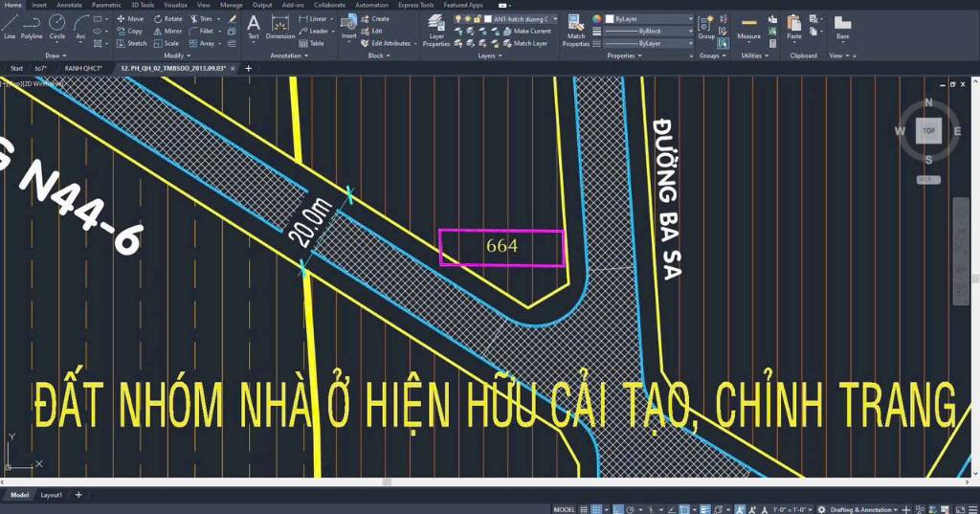Toggle MODEL space button in status bar
Image resolution: width=980 pixels, height=514 pixels.
click(565, 509)
